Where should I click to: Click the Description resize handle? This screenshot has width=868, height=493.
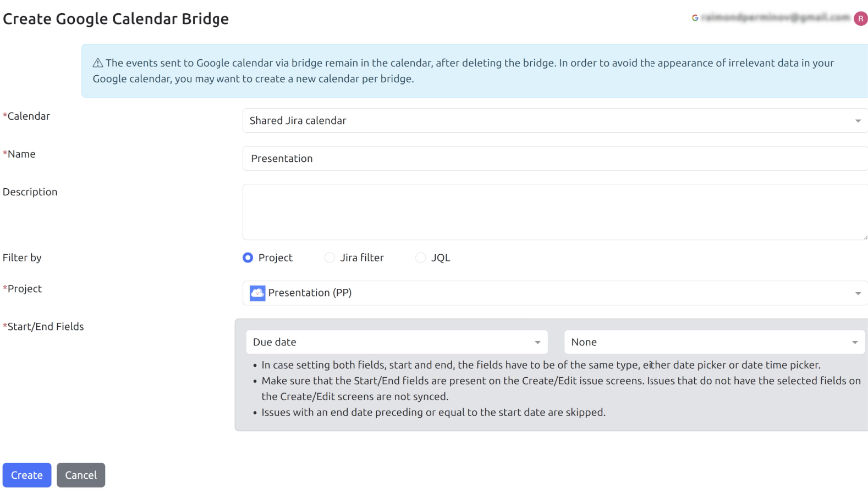point(864,236)
